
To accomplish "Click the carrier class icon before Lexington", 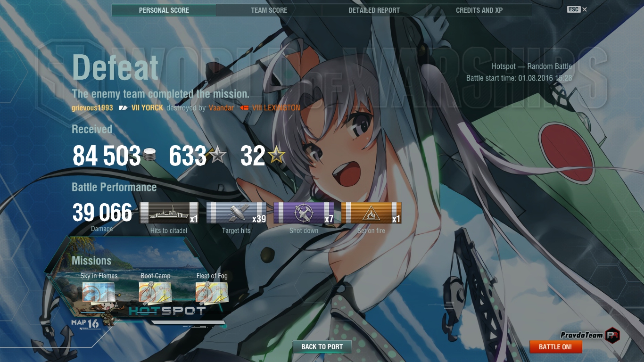I will click(244, 108).
